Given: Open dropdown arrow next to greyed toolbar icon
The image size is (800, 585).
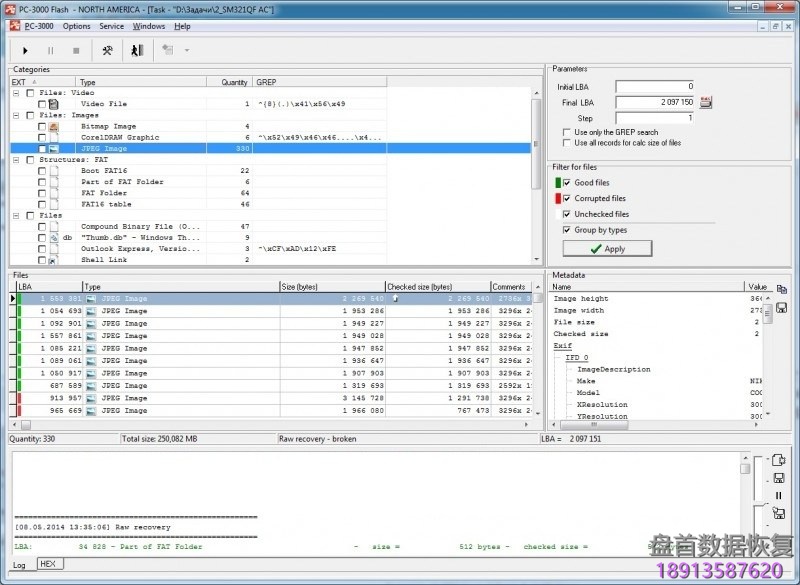Looking at the screenshot, I should [x=186, y=50].
